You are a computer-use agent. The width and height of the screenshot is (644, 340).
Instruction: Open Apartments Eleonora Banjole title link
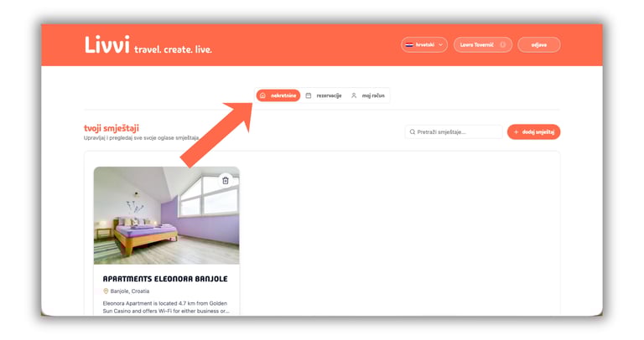(165, 279)
